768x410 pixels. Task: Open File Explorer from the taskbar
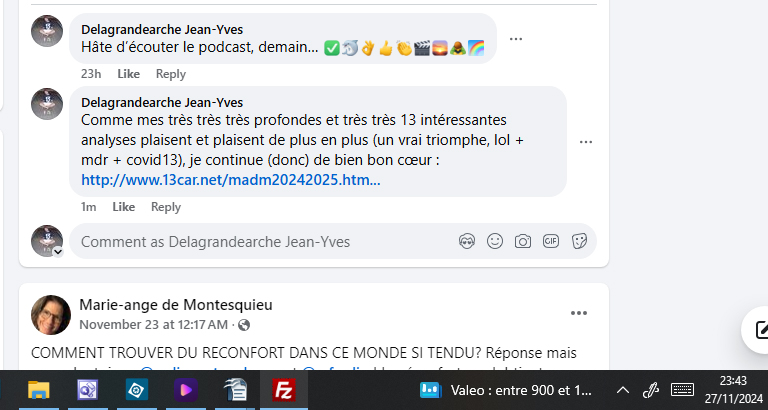(38, 390)
